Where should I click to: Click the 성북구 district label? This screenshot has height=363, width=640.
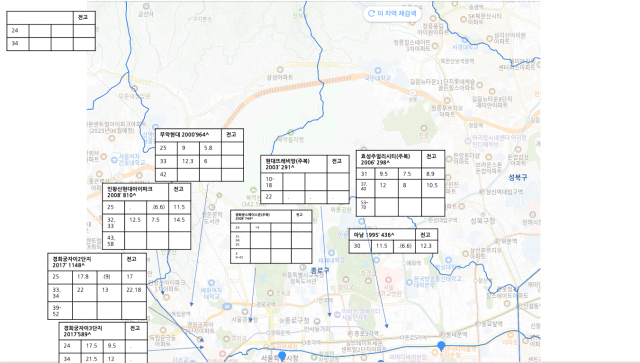(518, 177)
